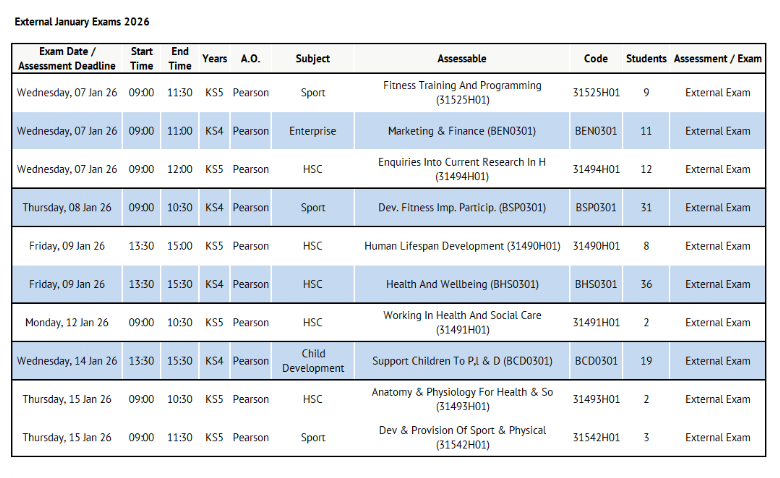The image size is (780, 478).
Task: Select the 'Code' column header
Action: click(x=596, y=59)
